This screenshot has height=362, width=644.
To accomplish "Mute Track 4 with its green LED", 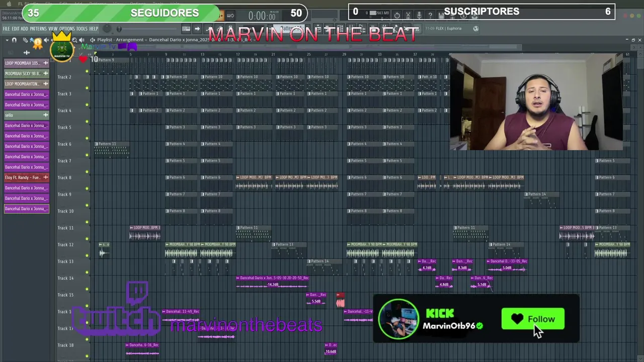I will [x=87, y=121].
